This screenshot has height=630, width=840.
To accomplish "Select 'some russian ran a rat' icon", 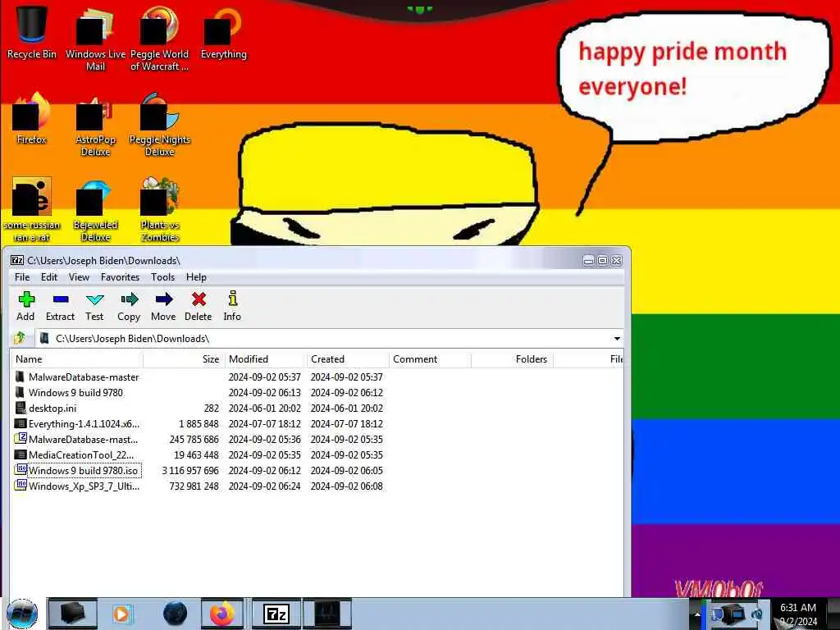I will pos(32,209).
